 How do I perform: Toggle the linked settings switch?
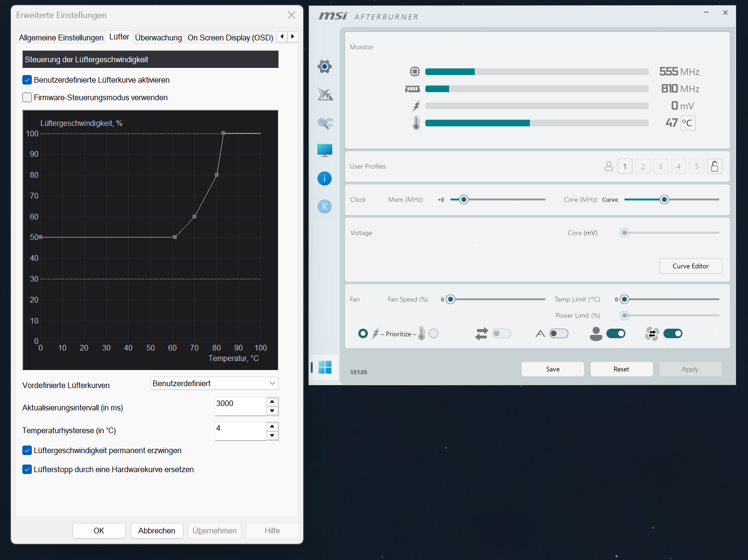502,333
